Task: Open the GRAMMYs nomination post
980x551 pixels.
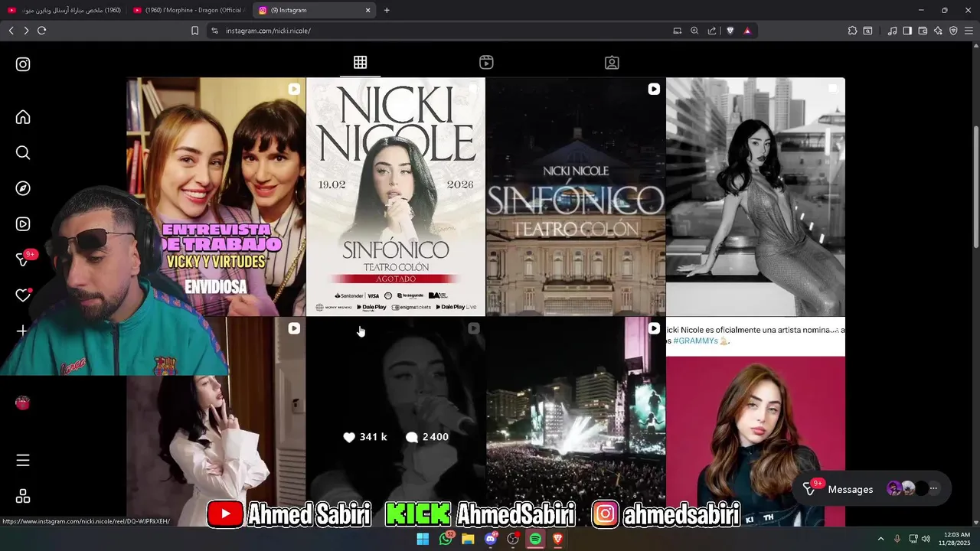Action: point(756,422)
